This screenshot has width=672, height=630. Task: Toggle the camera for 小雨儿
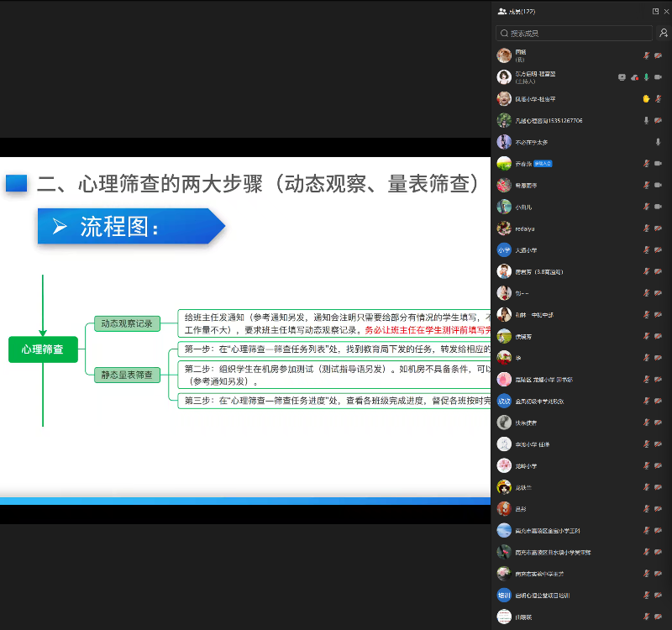tap(659, 207)
